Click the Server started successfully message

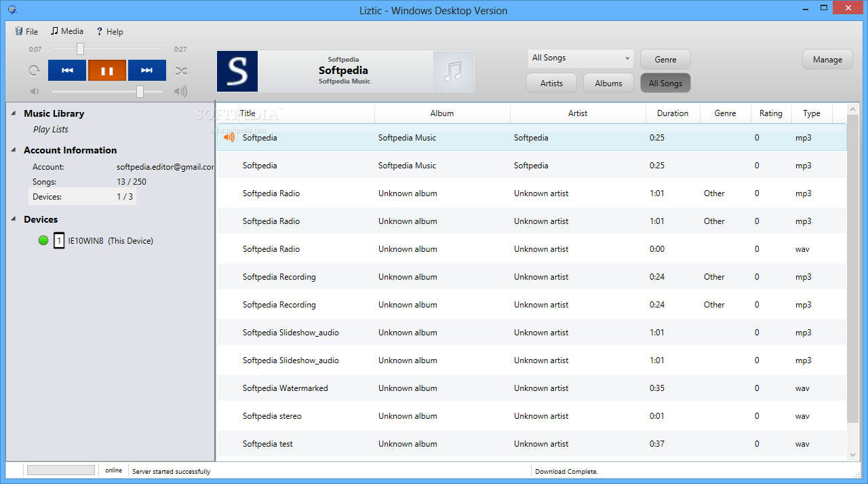point(171,471)
